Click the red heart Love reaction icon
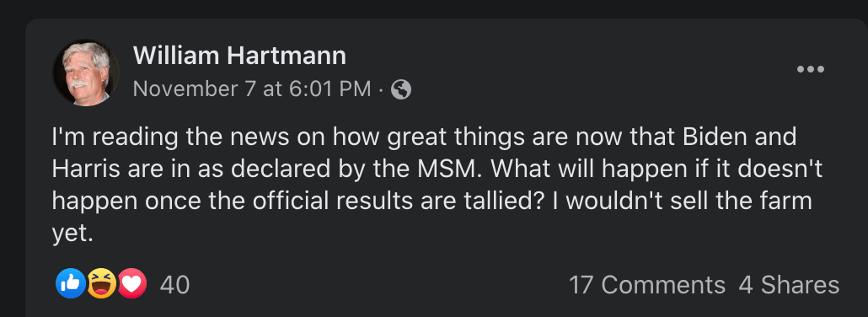This screenshot has height=317, width=868. pos(131,284)
